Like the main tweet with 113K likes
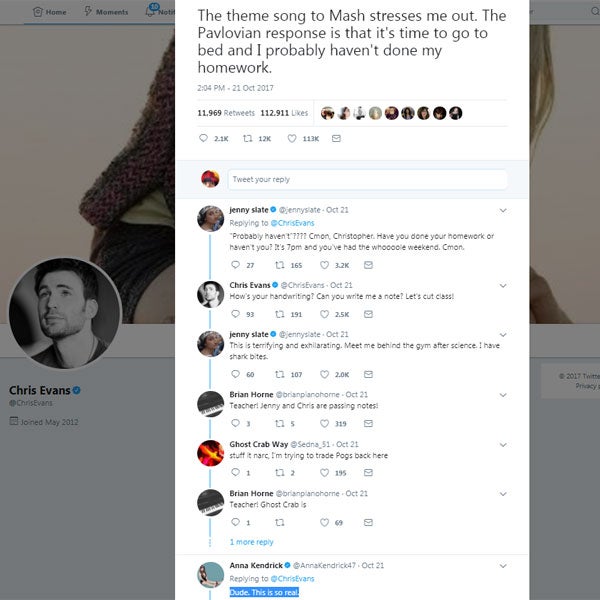This screenshot has width=600, height=600. coord(292,138)
